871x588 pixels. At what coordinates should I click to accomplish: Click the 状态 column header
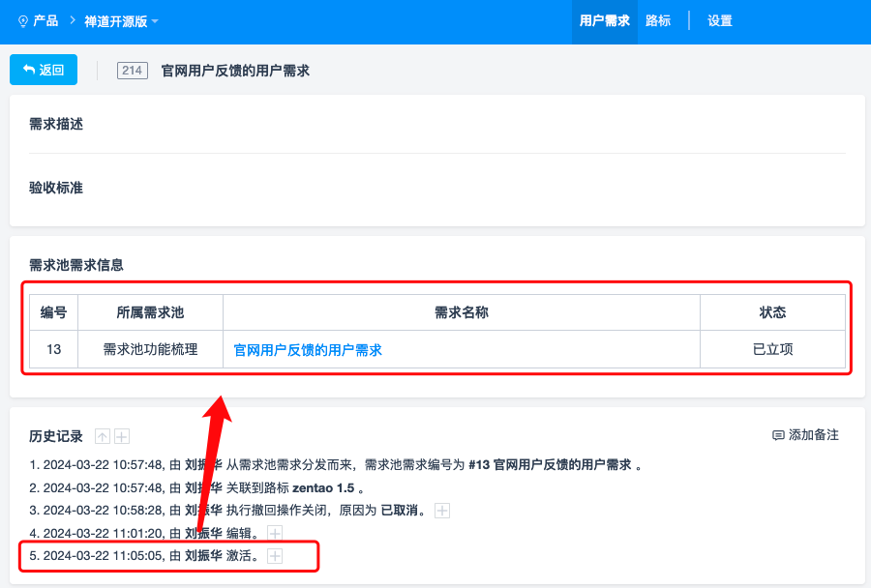click(772, 312)
